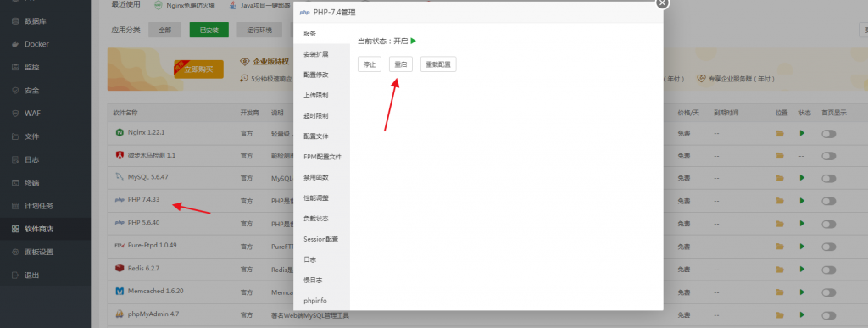Enable homepage display for the PHP 7.4.33 row
The height and width of the screenshot is (328, 868).
pyautogui.click(x=829, y=202)
